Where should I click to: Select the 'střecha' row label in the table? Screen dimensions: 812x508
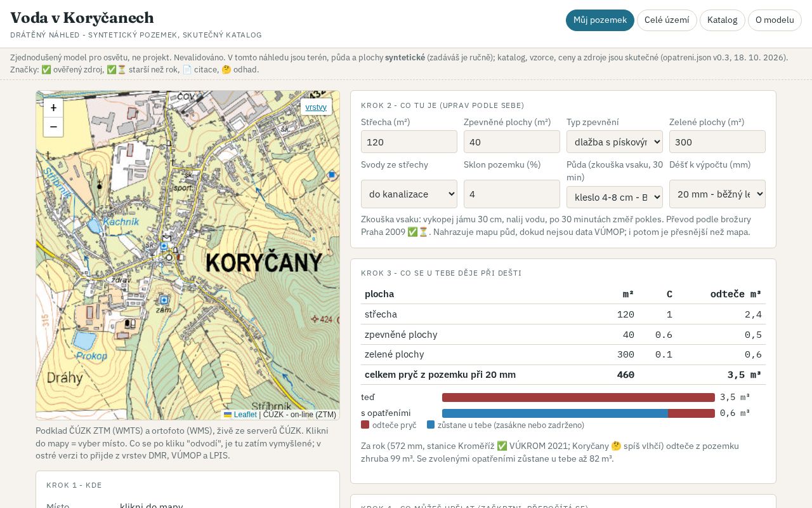(381, 314)
